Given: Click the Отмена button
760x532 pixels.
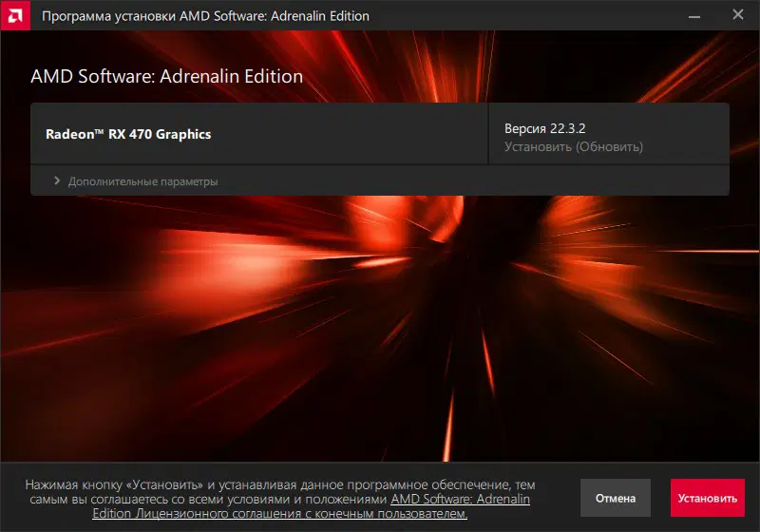Looking at the screenshot, I should [616, 498].
